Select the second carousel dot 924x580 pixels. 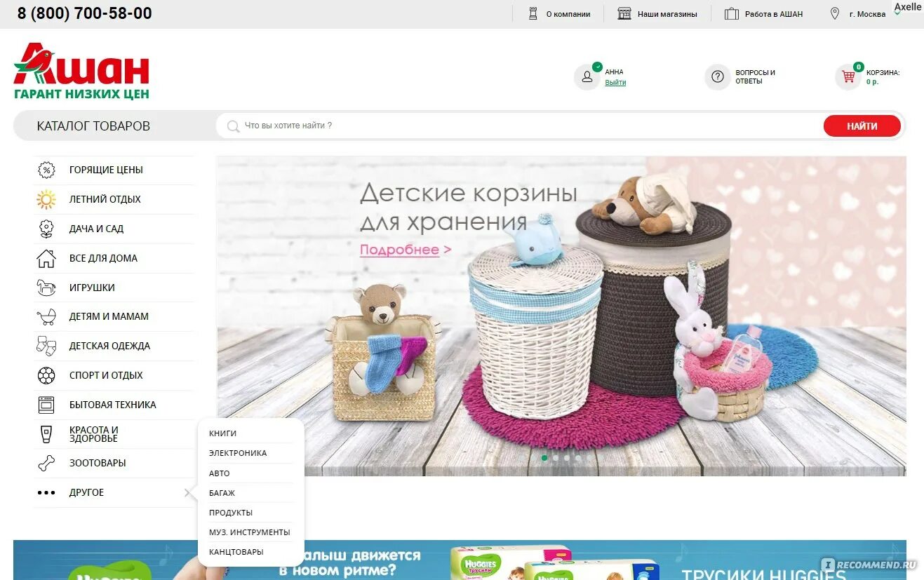(556, 457)
